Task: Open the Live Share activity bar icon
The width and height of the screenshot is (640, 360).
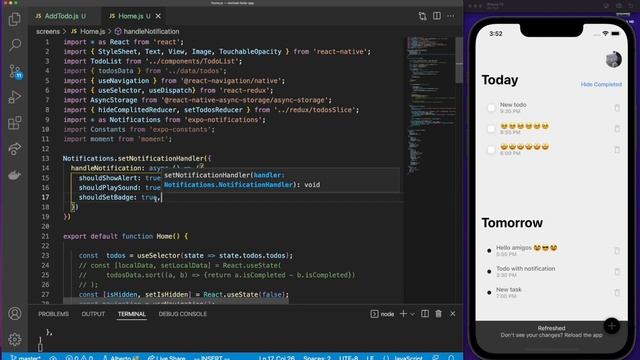Action: [15, 149]
